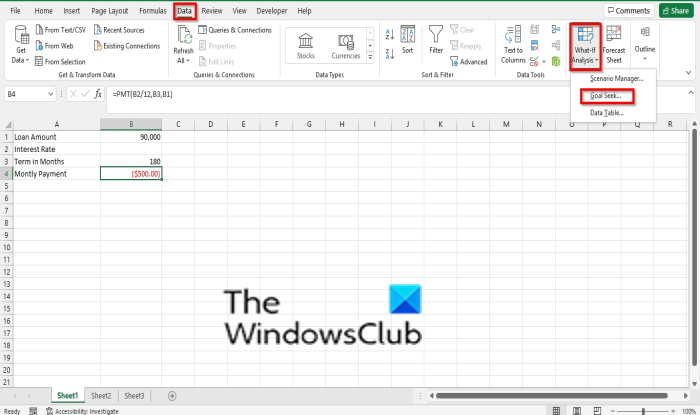The image size is (700, 415).
Task: Sort Z to A descending
Action: [390, 54]
